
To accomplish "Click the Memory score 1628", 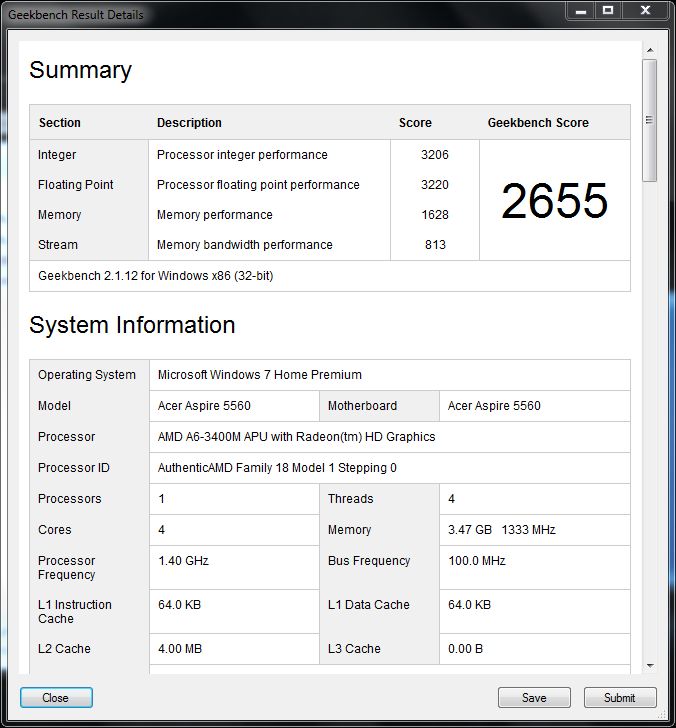I will [x=435, y=215].
